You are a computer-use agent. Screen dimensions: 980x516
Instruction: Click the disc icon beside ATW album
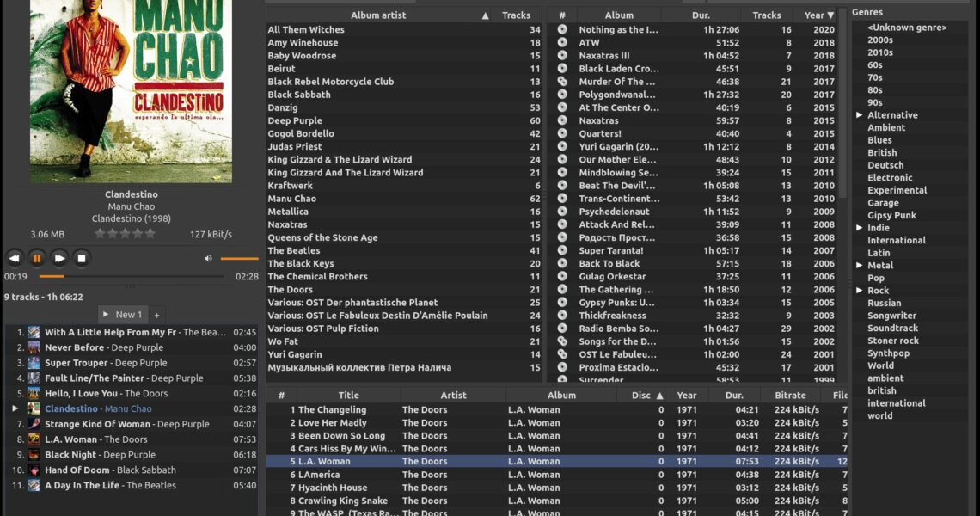[562, 42]
